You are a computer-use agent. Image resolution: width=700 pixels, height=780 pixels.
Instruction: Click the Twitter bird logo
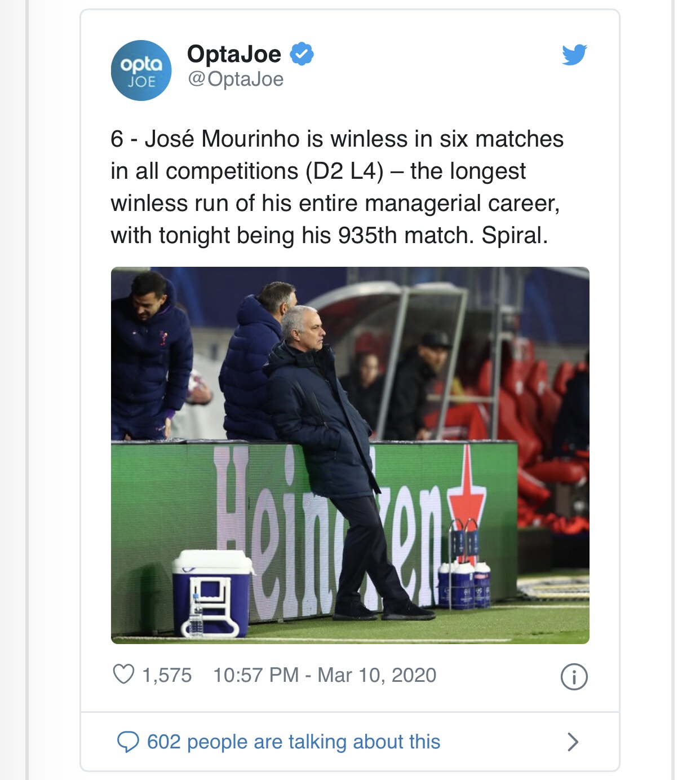[574, 55]
